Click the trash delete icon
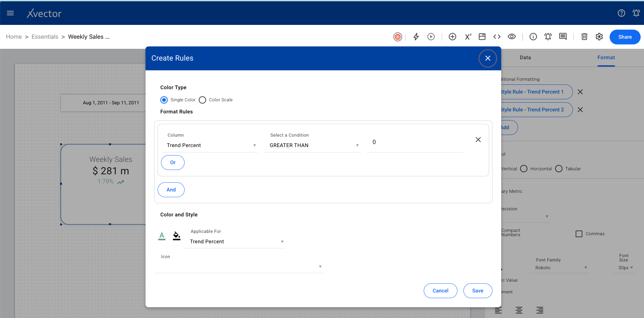This screenshot has width=644, height=318. click(x=584, y=37)
